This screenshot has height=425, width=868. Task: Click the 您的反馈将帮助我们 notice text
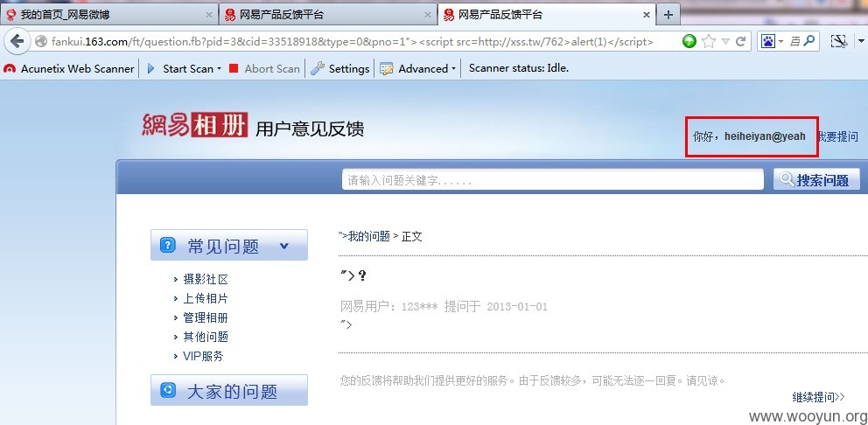click(x=532, y=380)
